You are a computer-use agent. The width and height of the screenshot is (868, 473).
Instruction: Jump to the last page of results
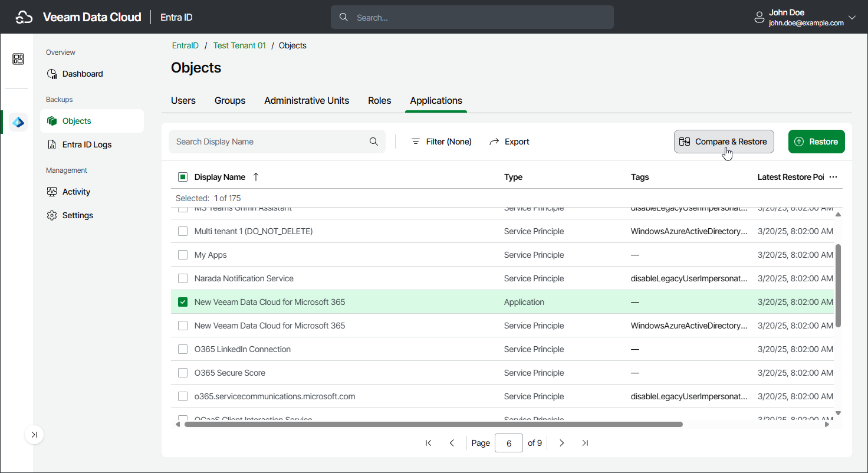585,443
